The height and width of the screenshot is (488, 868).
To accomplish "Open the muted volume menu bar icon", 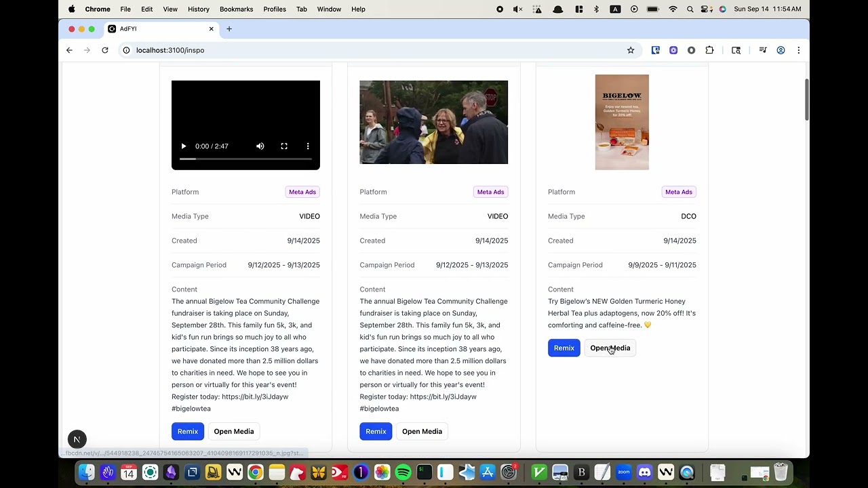I will 518,9.
